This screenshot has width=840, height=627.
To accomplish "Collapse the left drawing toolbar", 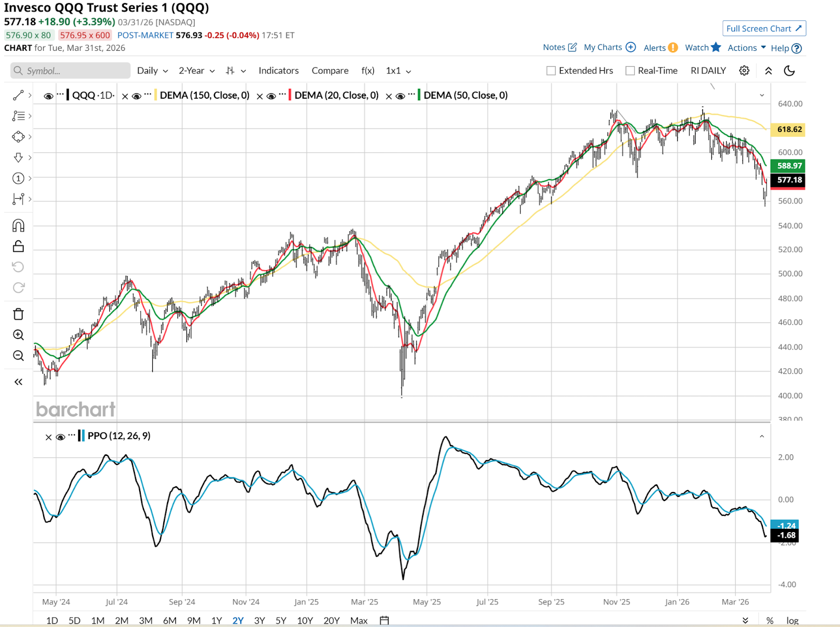I will tap(18, 382).
